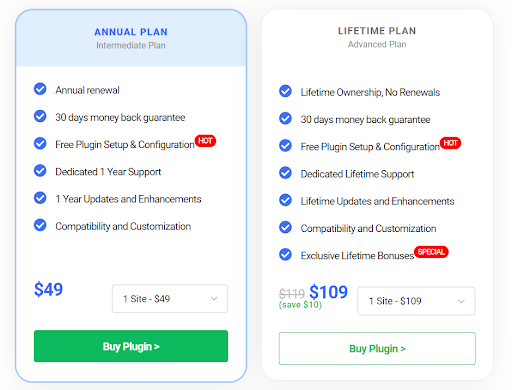Click the checkmark beside Dedicated Lifetime Support

click(x=285, y=173)
